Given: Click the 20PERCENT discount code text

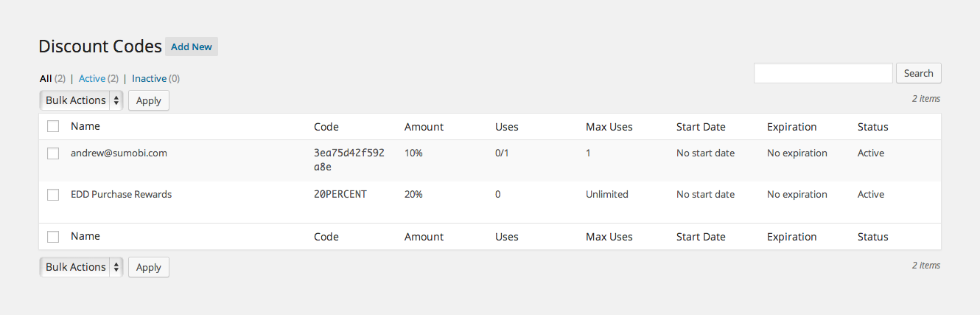Looking at the screenshot, I should (340, 195).
